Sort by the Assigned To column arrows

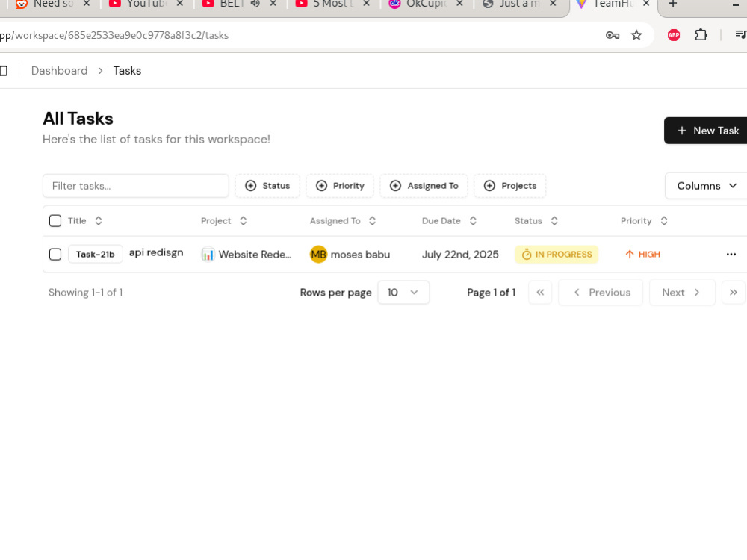(x=372, y=221)
